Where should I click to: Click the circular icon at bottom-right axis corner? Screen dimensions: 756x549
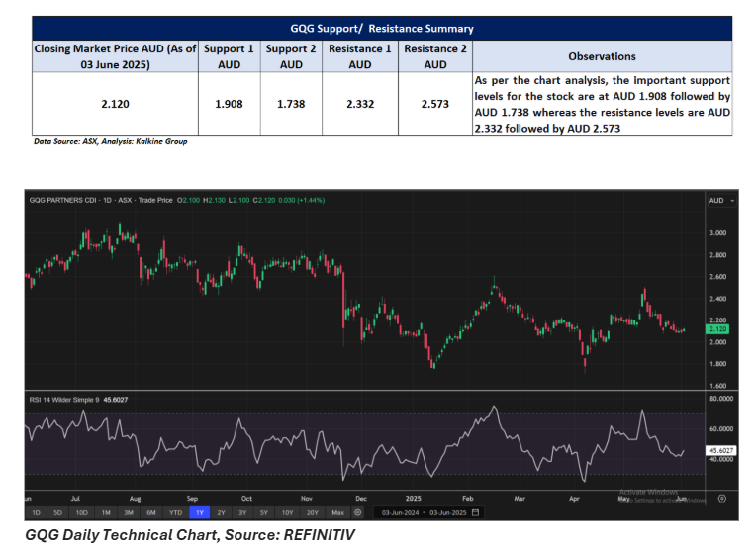click(721, 498)
